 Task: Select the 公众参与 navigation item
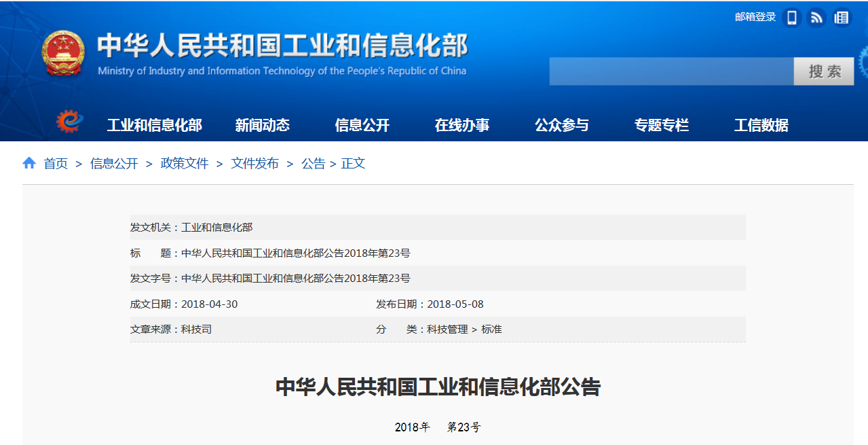click(x=561, y=125)
